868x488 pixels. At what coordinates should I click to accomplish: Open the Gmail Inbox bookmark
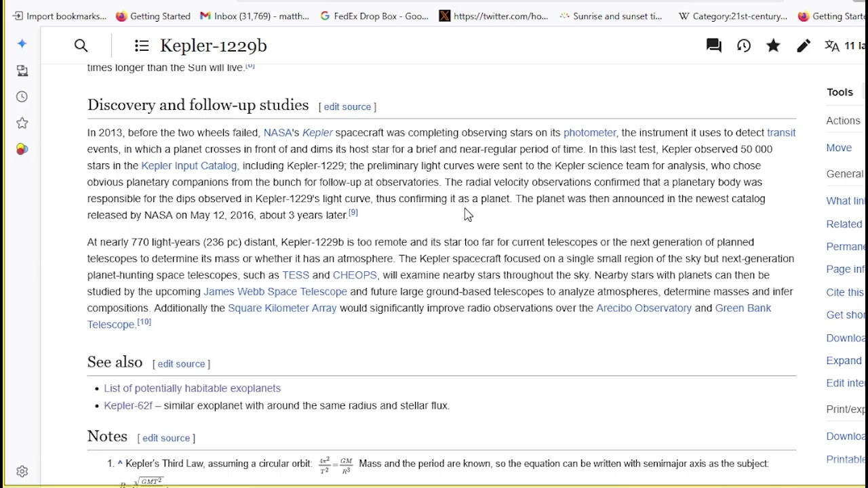(x=255, y=16)
